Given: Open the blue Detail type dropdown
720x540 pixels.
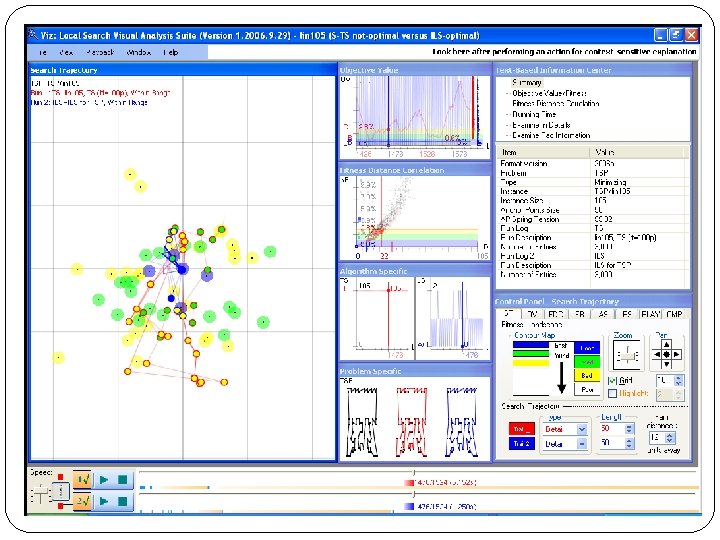Looking at the screenshot, I should tap(582, 444).
